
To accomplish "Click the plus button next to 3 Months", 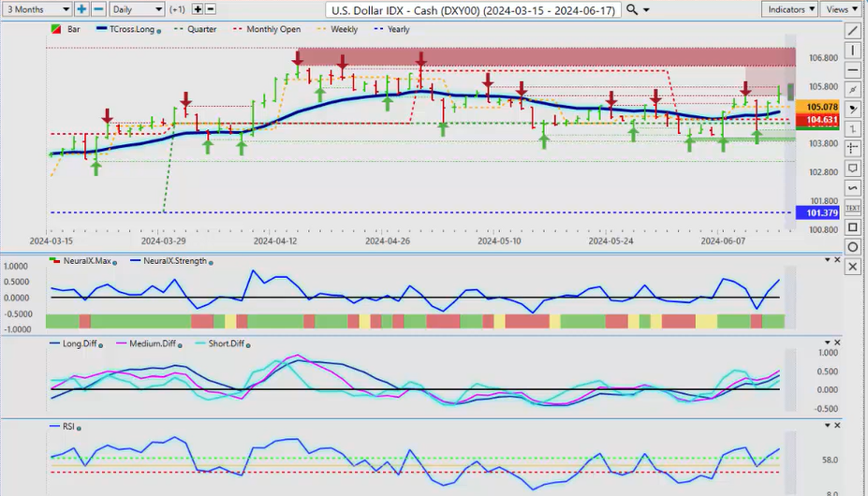I will [x=82, y=9].
